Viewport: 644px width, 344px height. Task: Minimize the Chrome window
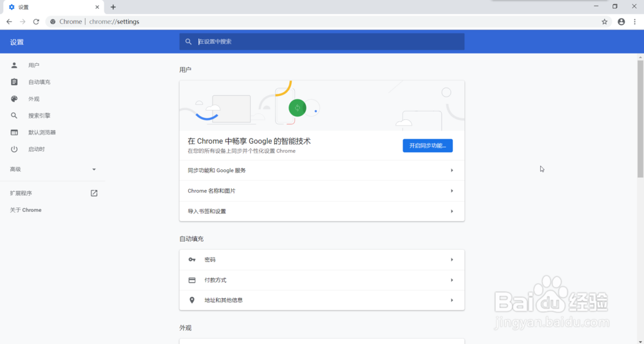click(x=596, y=6)
